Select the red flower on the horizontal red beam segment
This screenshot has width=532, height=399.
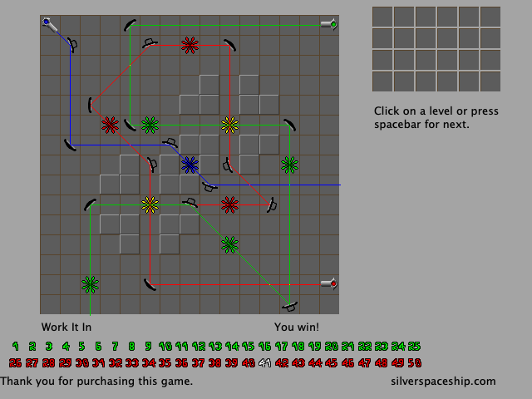tap(229, 205)
